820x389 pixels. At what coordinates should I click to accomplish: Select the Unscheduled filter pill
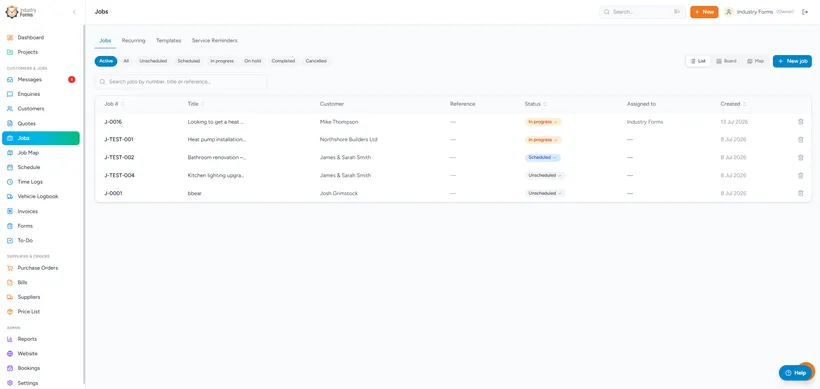point(153,61)
